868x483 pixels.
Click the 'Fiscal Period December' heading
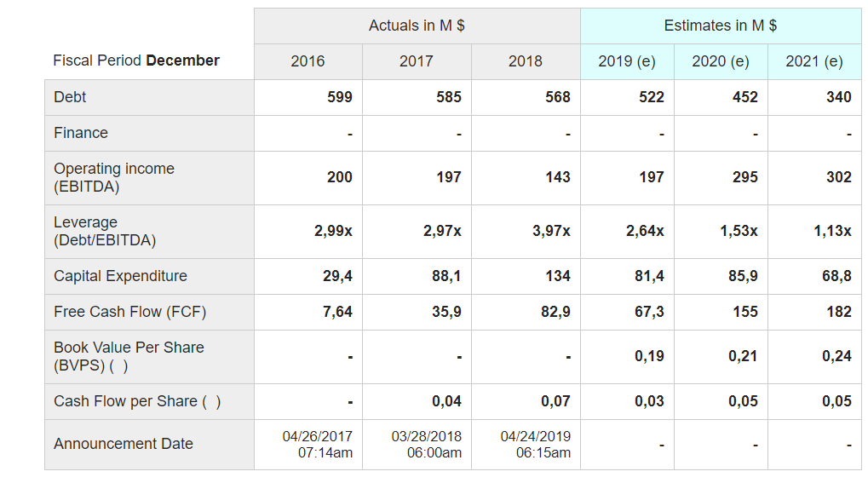(136, 60)
